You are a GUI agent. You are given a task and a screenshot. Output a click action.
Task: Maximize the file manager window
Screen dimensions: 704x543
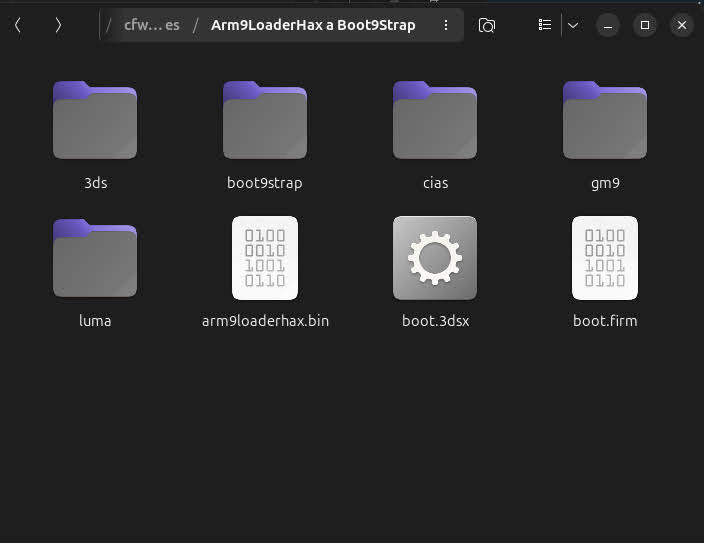pos(645,25)
